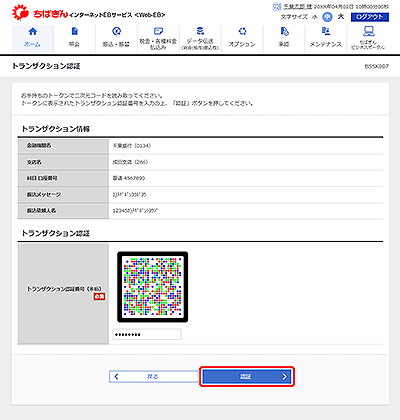
Task: Click the screen ID BSSK007
Action: (377, 66)
